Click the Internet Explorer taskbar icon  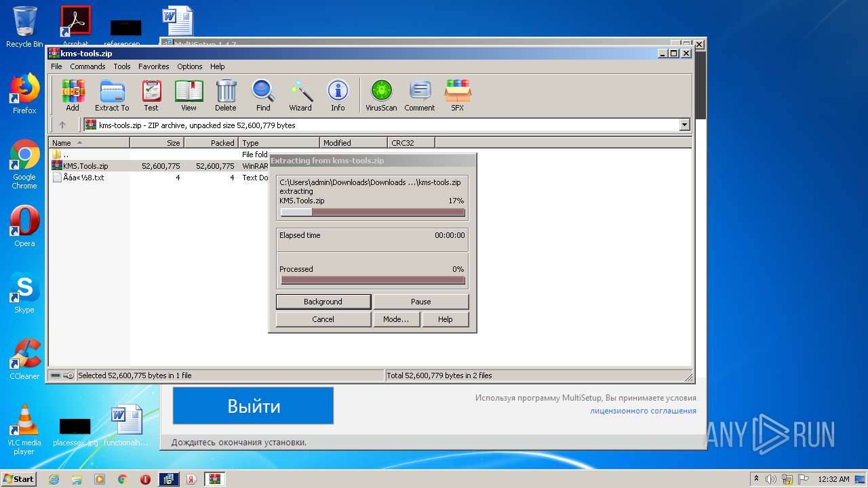[54, 479]
